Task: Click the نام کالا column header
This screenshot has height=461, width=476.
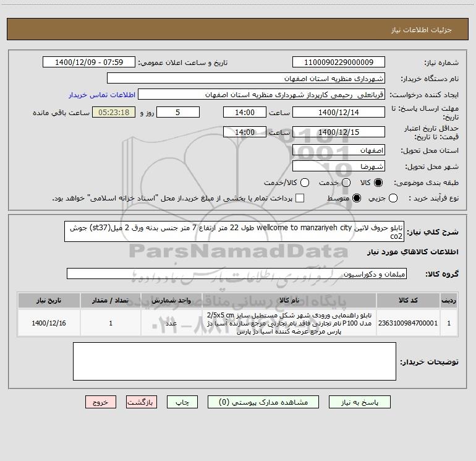Action: click(289, 300)
